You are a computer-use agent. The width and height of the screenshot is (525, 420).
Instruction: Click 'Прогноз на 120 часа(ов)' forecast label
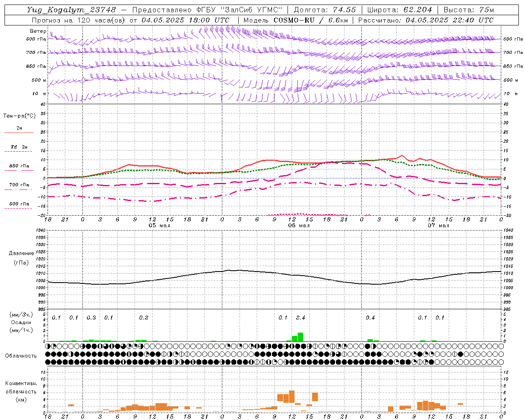click(x=78, y=20)
